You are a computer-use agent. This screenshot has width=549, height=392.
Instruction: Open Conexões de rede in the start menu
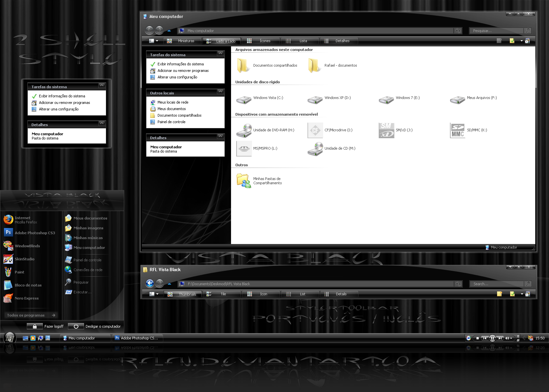coord(84,270)
